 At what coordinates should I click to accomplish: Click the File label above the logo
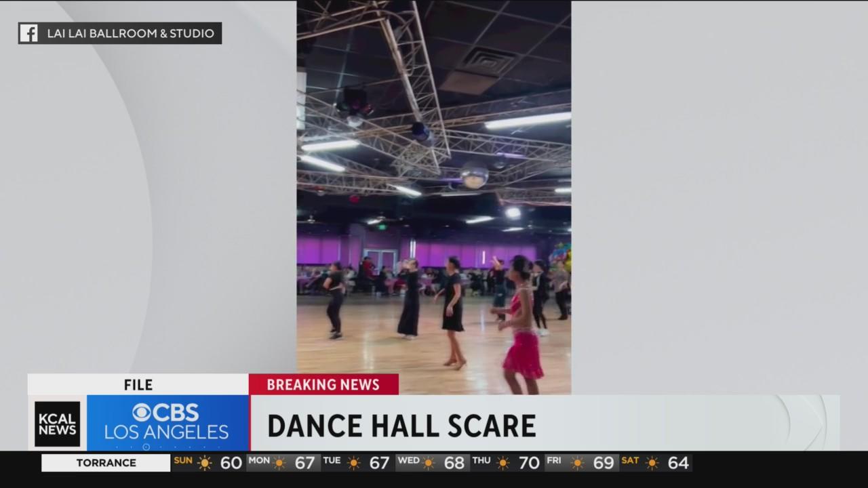(x=138, y=385)
